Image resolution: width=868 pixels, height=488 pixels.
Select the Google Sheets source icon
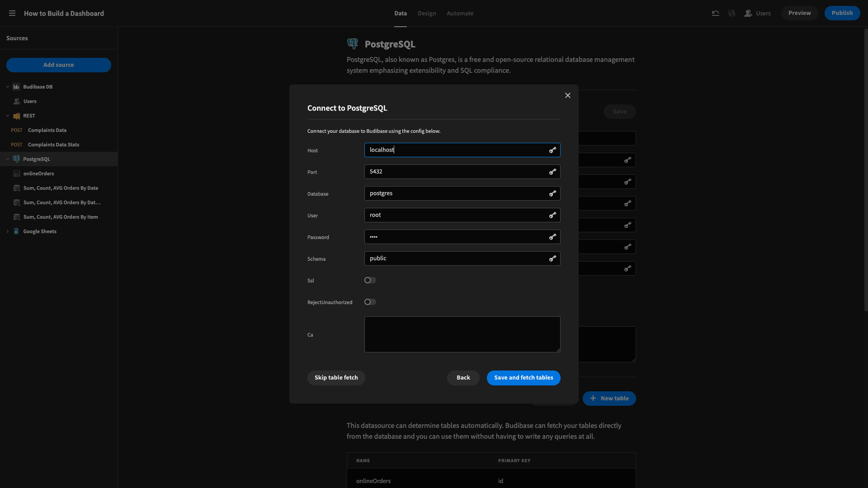16,231
